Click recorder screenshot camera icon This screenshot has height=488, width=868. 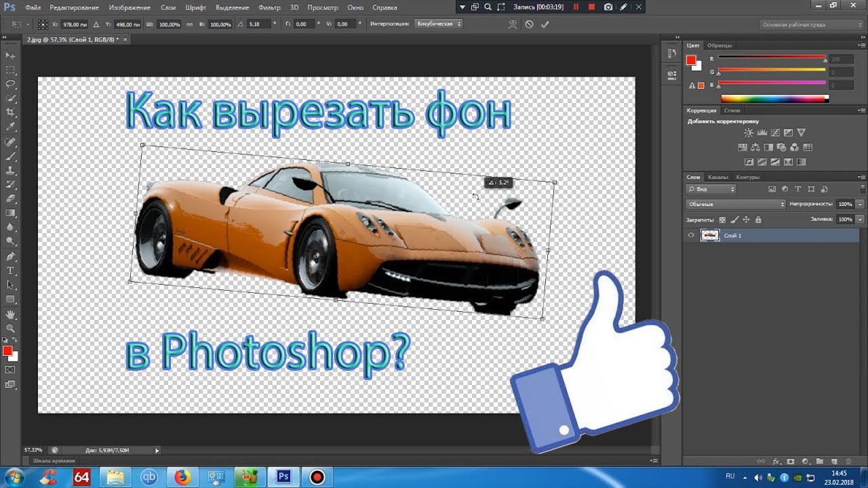click(x=608, y=7)
